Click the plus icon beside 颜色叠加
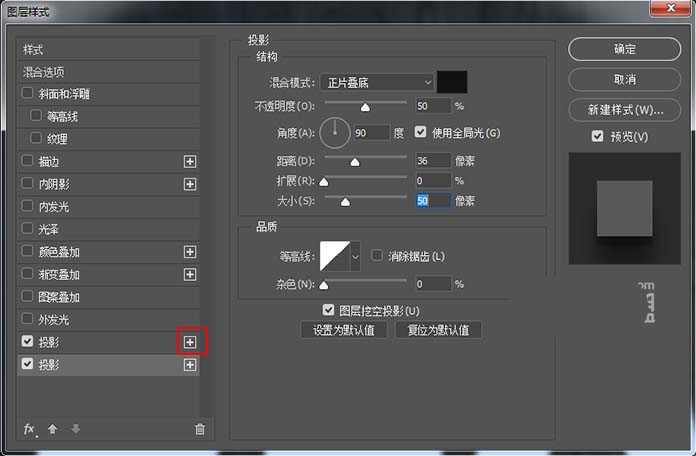 click(190, 252)
